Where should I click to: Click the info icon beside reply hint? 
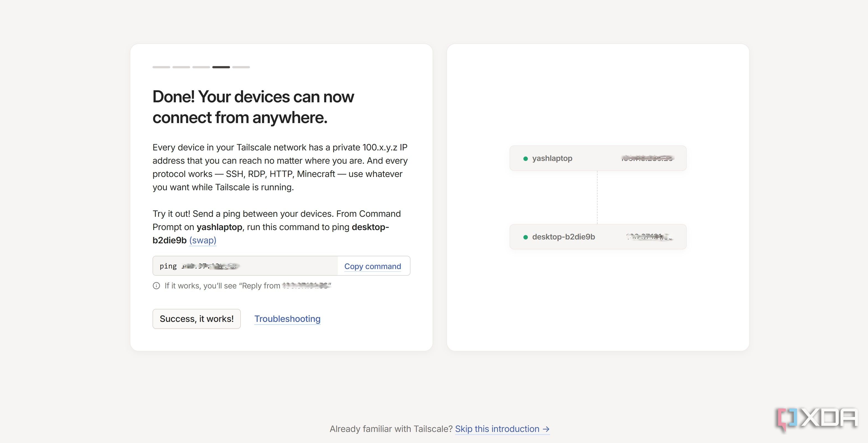[156, 286]
